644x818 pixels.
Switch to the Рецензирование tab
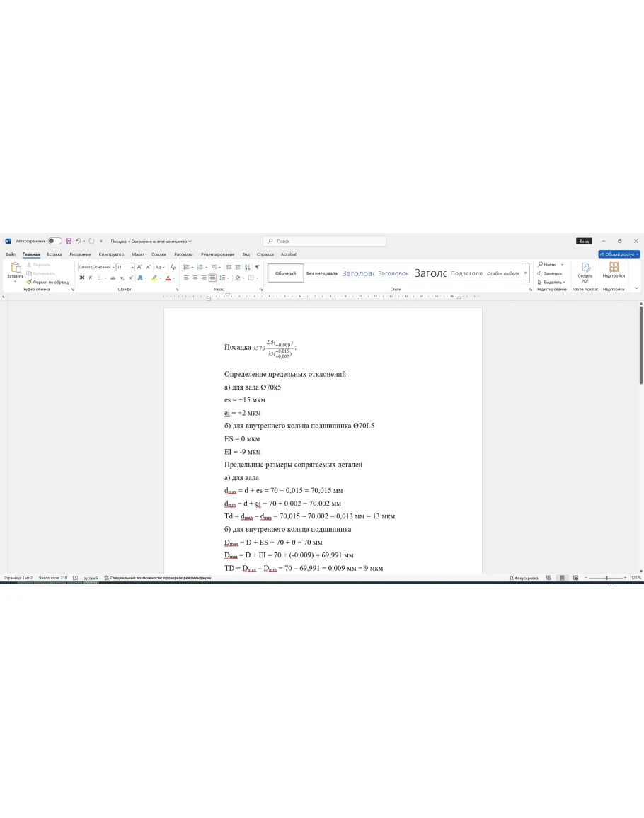coord(217,254)
